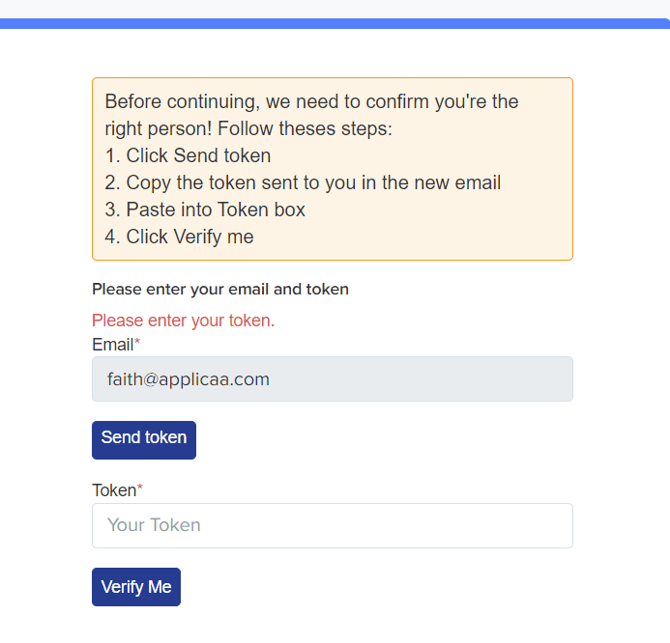Click 'Please enter your email and token' heading
This screenshot has width=670, height=643.
tap(220, 289)
